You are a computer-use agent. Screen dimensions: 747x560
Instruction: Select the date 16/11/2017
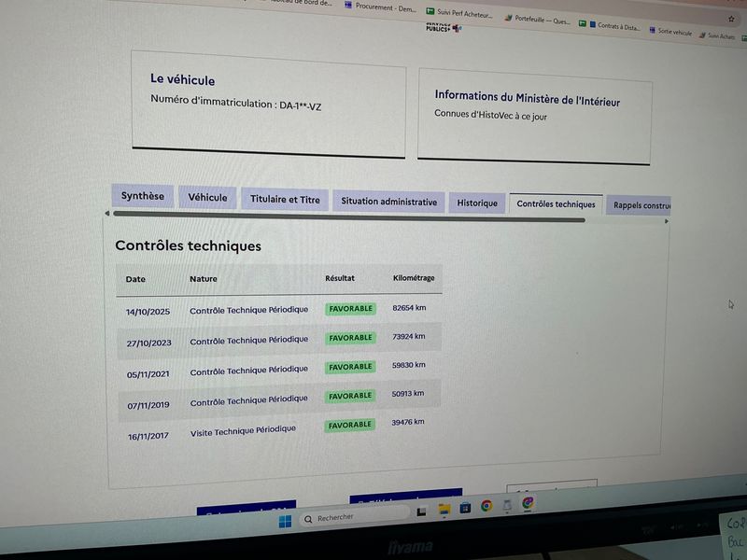click(148, 436)
